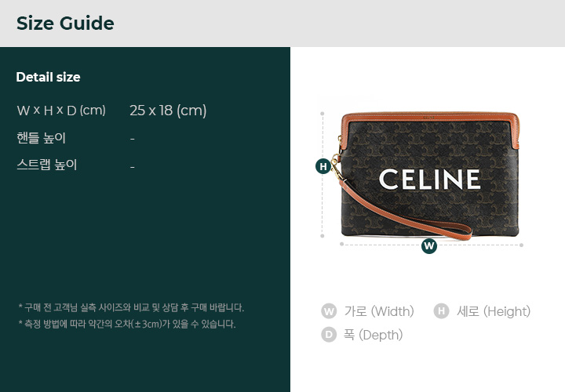Click the first purchase notice line
The width and height of the screenshot is (565, 392).
[131, 308]
